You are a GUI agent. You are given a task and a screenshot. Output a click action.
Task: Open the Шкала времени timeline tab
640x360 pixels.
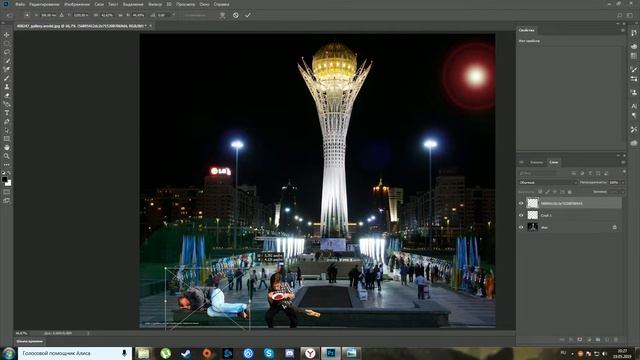[x=29, y=341]
